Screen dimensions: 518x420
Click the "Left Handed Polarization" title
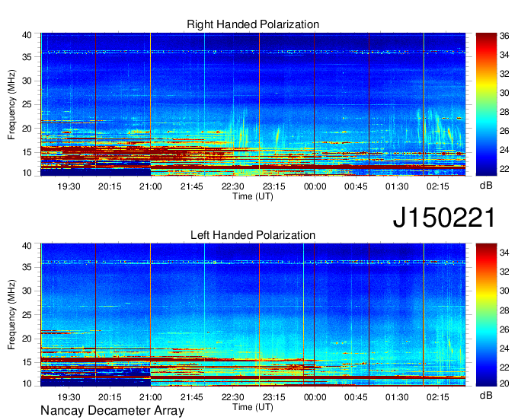[x=253, y=235]
